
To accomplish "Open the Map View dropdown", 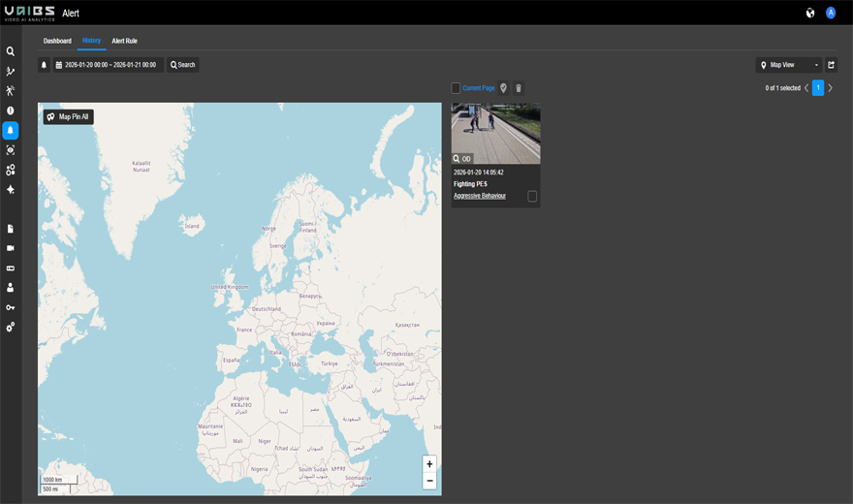I will pyautogui.click(x=789, y=65).
